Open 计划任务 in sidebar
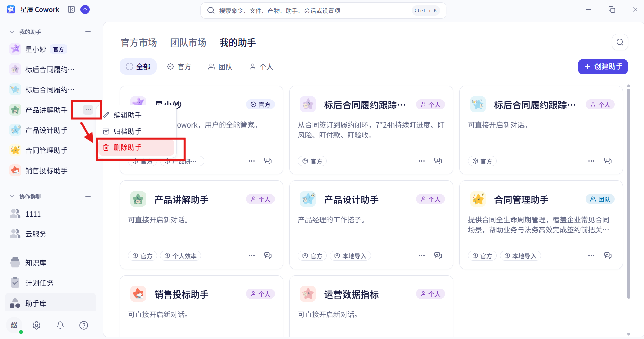This screenshot has width=644, height=339. pyautogui.click(x=51, y=283)
